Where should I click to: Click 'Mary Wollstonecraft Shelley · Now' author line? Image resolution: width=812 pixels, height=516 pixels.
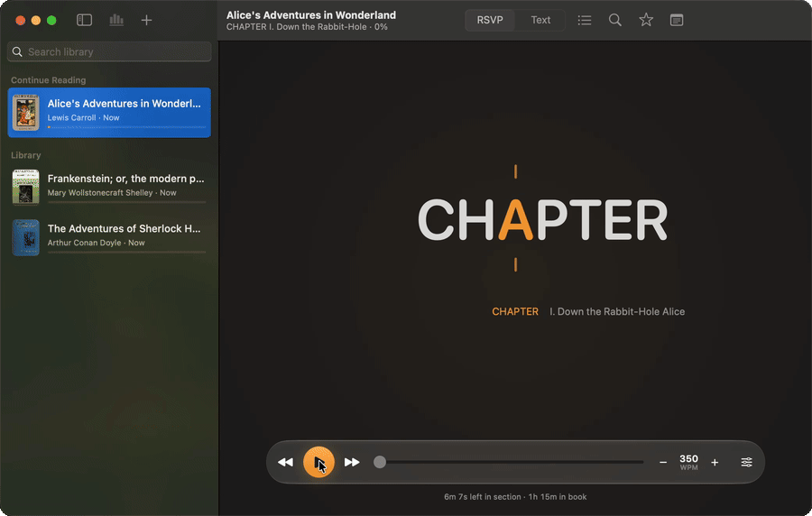(x=112, y=192)
